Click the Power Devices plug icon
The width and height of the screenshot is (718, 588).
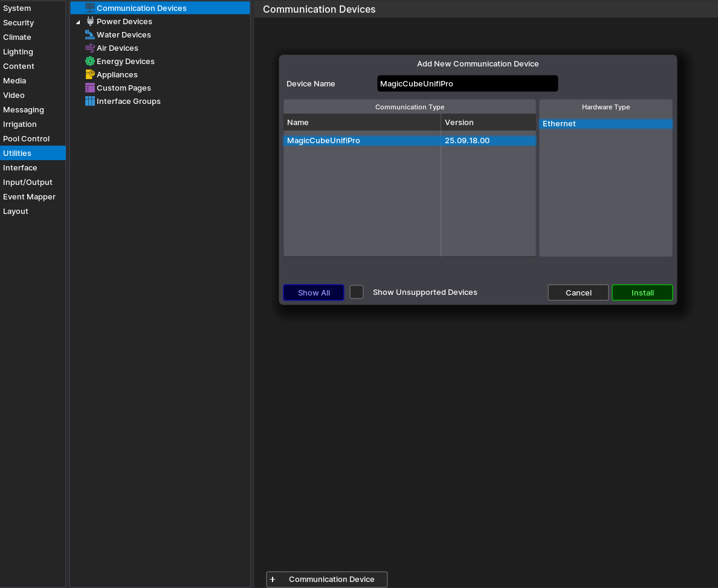(90, 21)
